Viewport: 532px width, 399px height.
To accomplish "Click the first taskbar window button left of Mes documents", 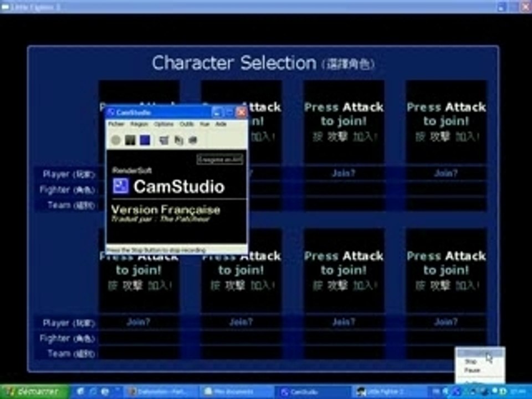I will (162, 392).
